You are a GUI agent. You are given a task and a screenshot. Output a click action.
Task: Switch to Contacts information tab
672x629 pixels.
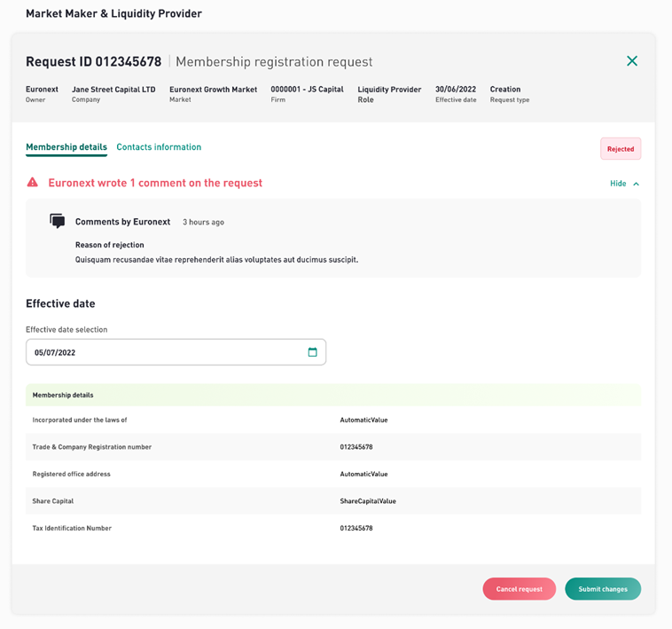159,147
